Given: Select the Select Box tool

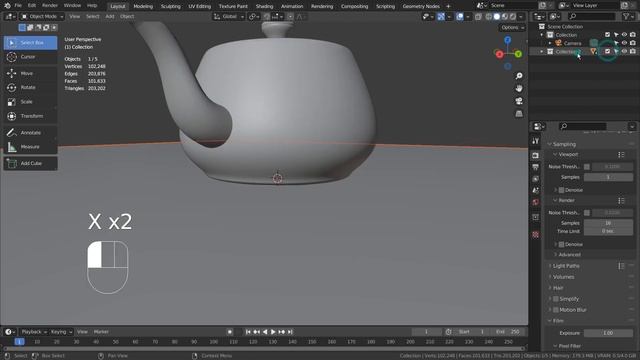Looking at the screenshot, I should click(x=31, y=42).
